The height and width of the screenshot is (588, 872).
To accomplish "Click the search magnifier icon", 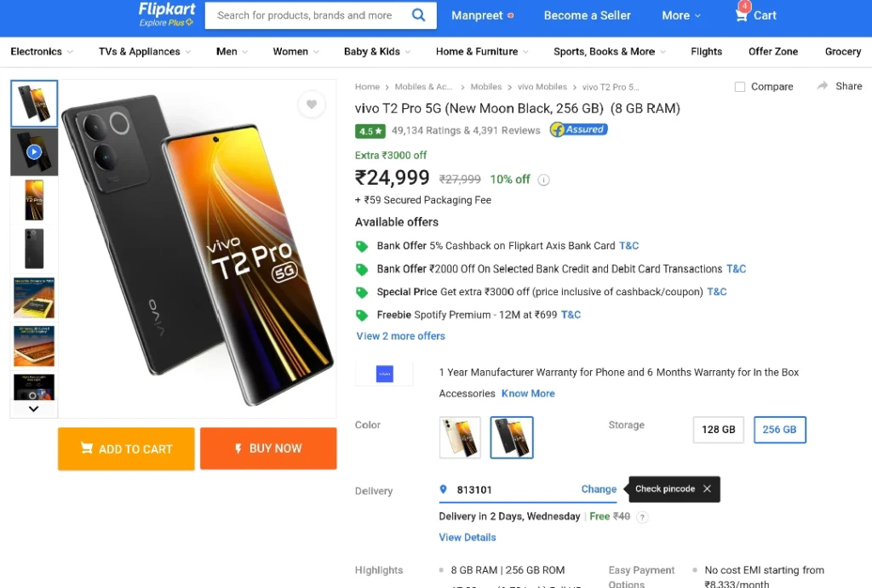I will pos(418,15).
